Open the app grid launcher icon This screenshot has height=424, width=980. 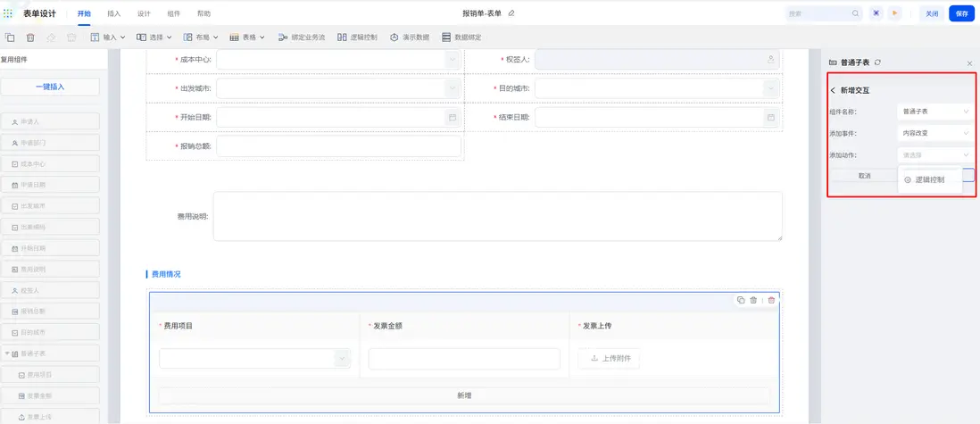[x=8, y=13]
